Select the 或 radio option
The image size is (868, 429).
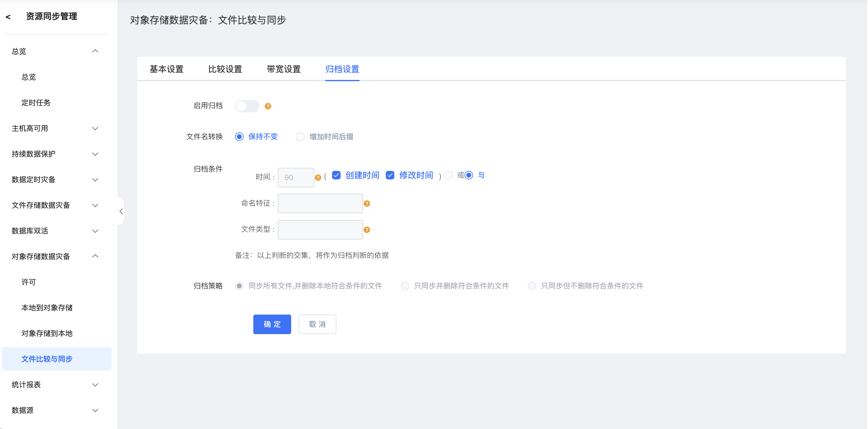point(448,175)
